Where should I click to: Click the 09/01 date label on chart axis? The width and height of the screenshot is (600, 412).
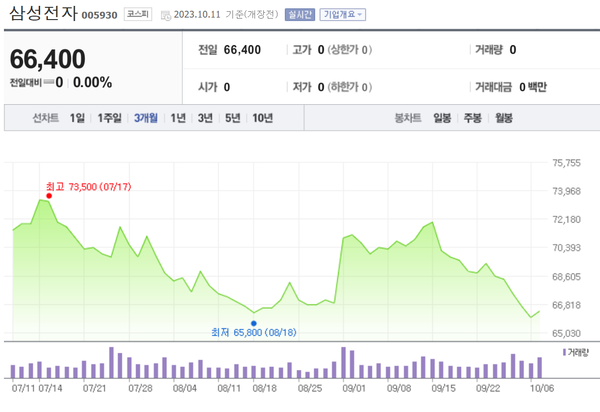pyautogui.click(x=355, y=385)
